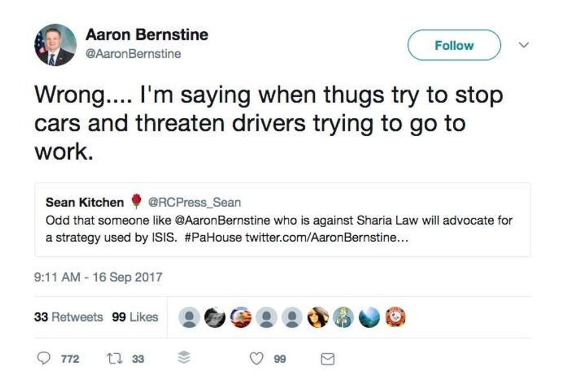561x392 pixels.
Task: Click the stacked layers icon
Action: click(x=183, y=359)
